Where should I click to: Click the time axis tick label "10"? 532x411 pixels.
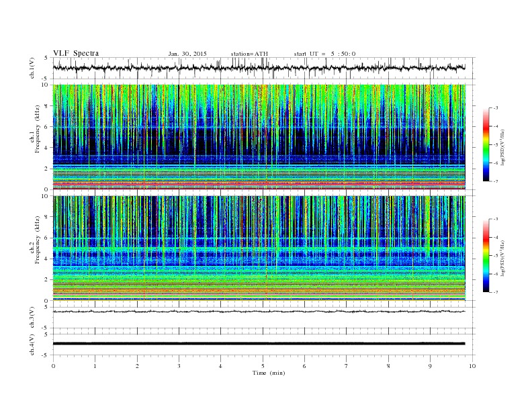[x=472, y=366]
